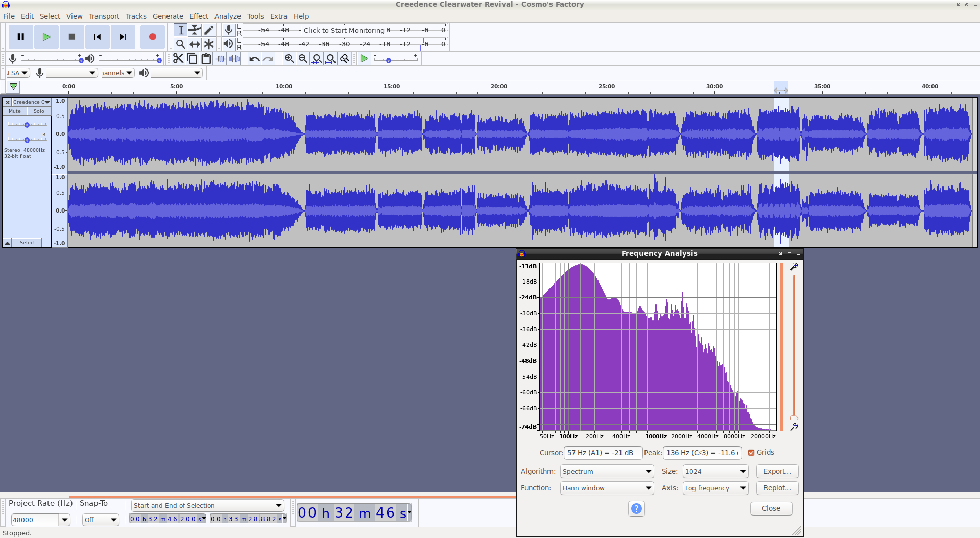Open the Algorithm Spectrum dropdown

coord(607,471)
